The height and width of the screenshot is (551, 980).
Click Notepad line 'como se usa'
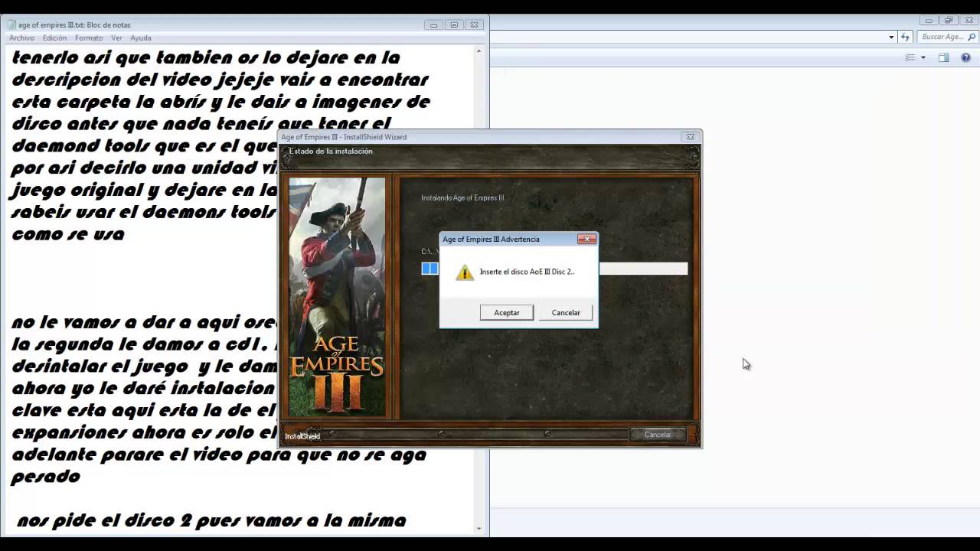pyautogui.click(x=68, y=234)
